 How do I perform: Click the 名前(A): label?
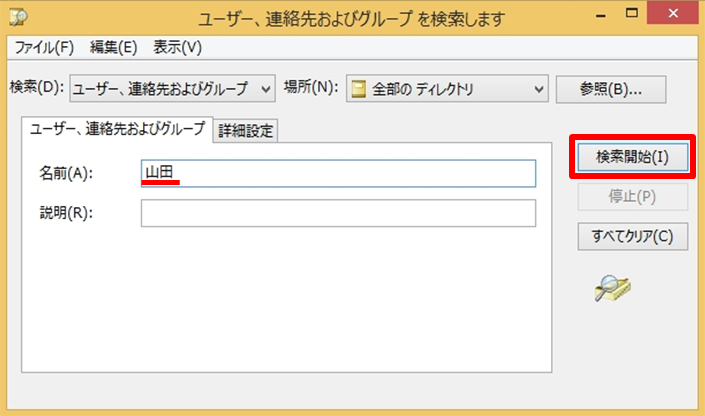66,173
